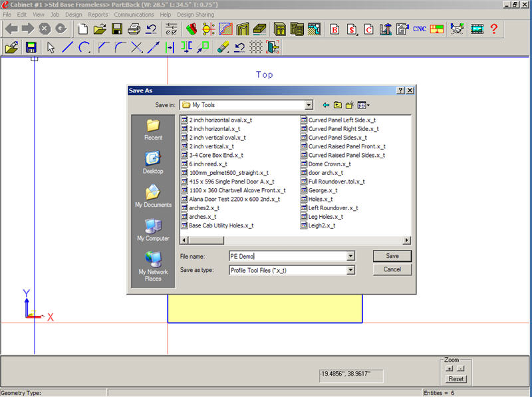This screenshot has height=397, width=532.
Task: Click the File name input field
Action: point(288,256)
